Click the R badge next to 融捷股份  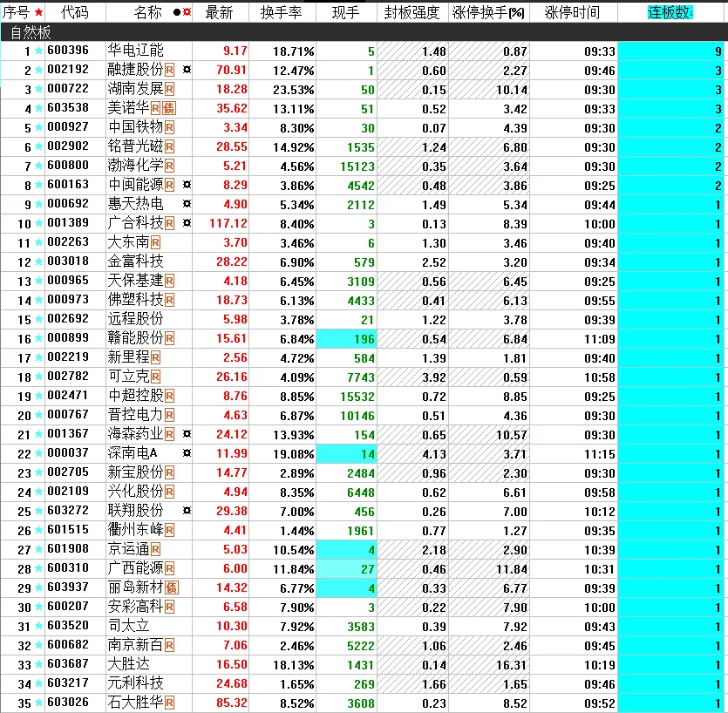coord(169,70)
